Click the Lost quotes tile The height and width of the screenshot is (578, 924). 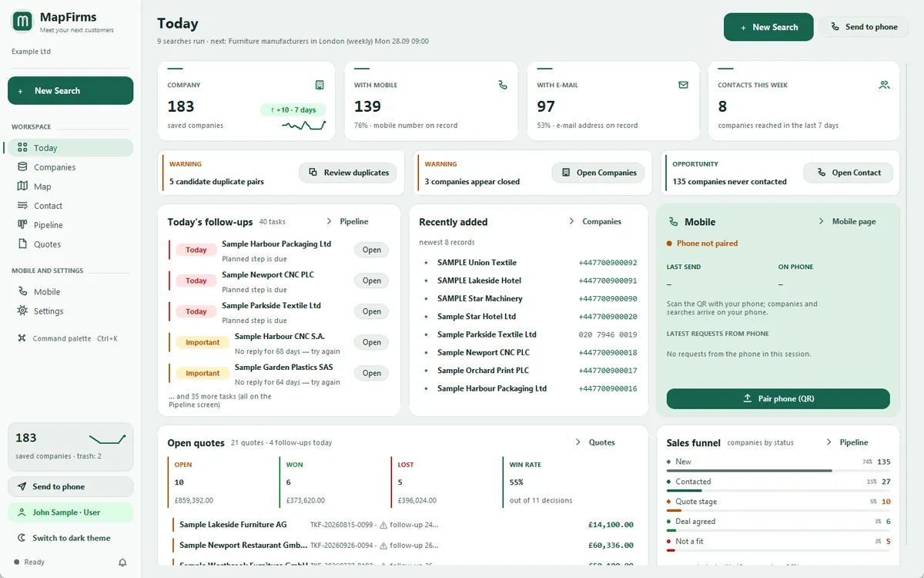(444, 482)
